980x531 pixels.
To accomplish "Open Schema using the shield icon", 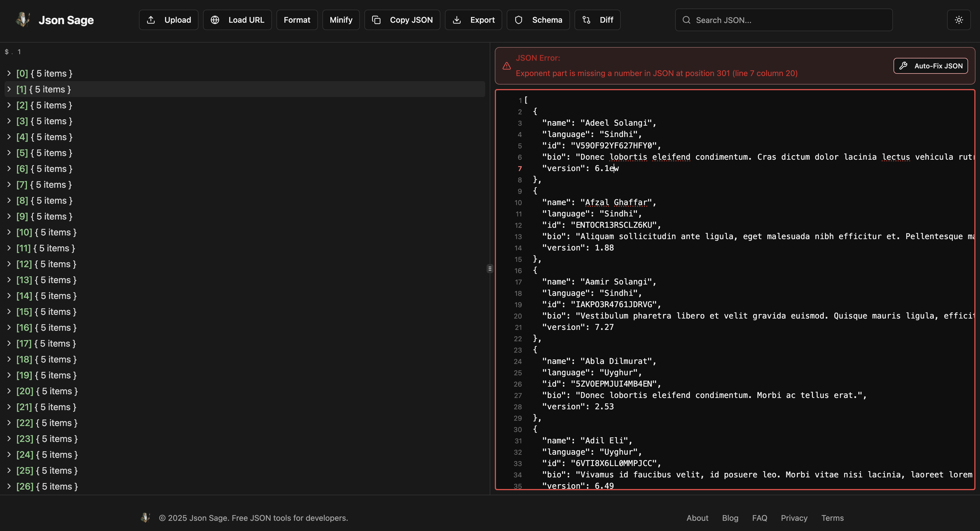I will (x=518, y=20).
